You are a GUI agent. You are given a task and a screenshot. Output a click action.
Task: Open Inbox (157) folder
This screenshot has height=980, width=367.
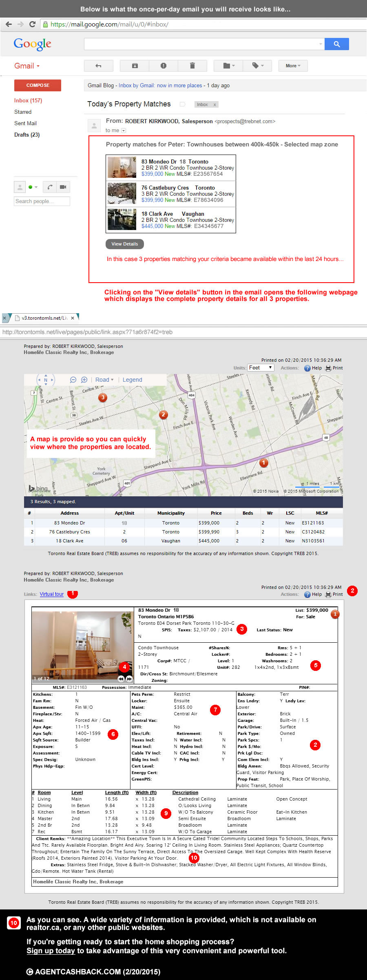28,100
